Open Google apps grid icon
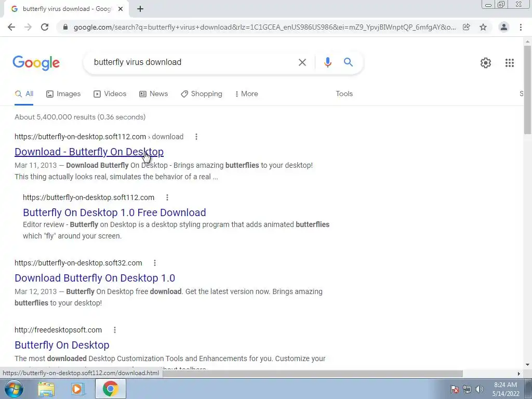532x399 pixels. (x=509, y=63)
